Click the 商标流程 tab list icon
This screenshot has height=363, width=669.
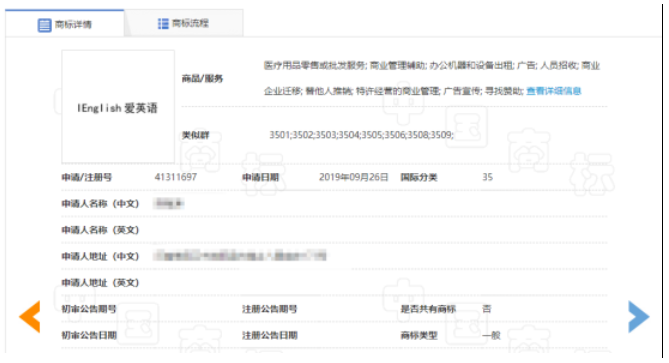point(163,23)
